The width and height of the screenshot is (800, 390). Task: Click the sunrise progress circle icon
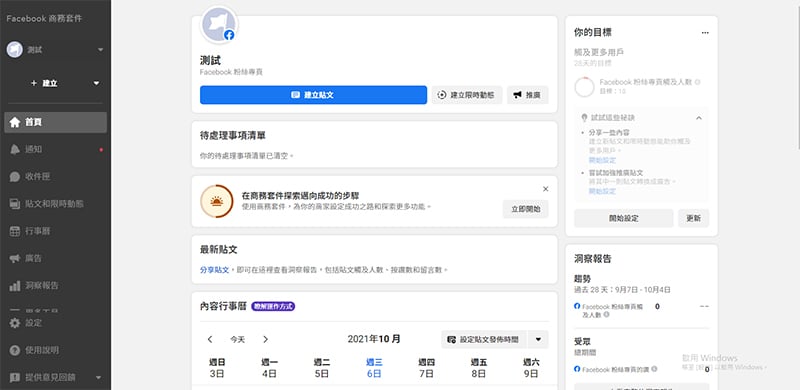pos(217,201)
